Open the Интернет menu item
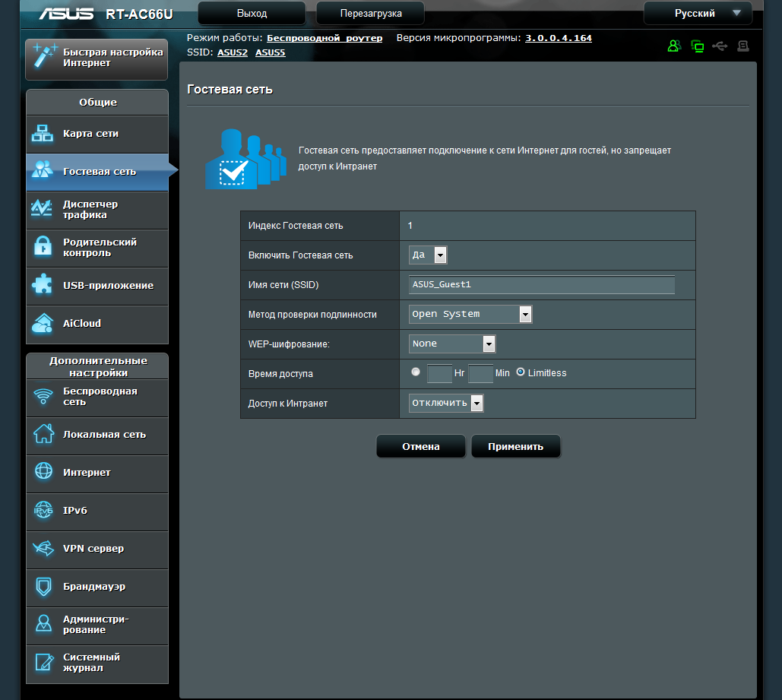Image resolution: width=782 pixels, height=700 pixels. [x=97, y=473]
